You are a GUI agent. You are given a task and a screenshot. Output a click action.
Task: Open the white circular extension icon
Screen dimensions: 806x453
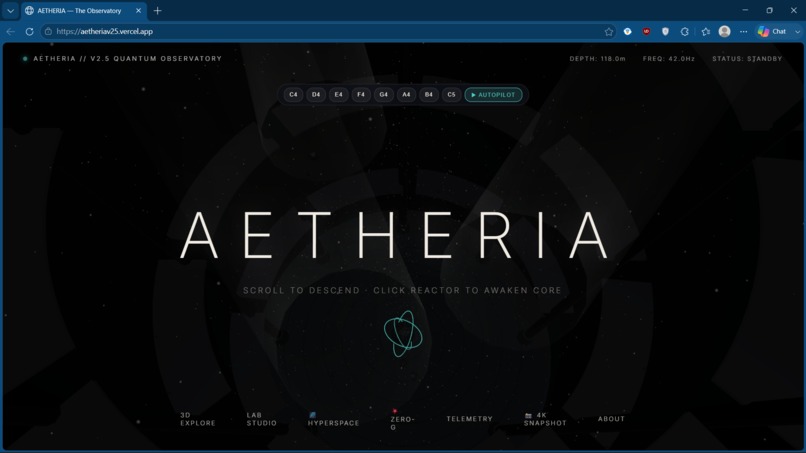point(628,31)
